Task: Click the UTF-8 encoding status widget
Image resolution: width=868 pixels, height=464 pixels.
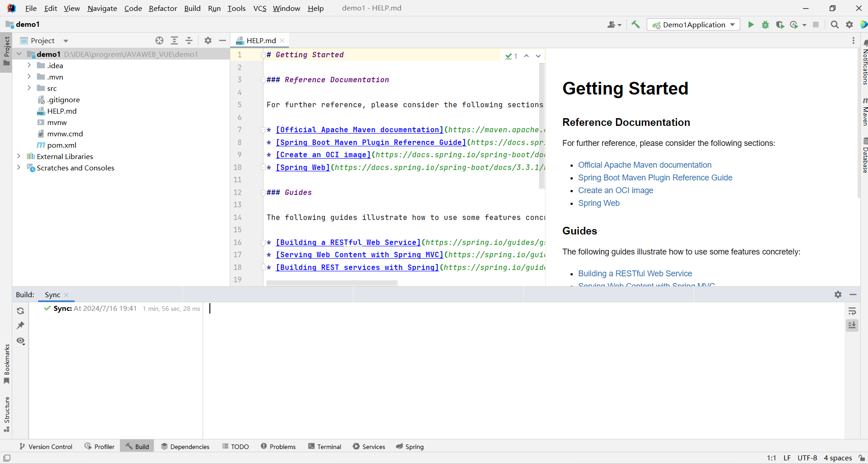Action: click(x=807, y=458)
